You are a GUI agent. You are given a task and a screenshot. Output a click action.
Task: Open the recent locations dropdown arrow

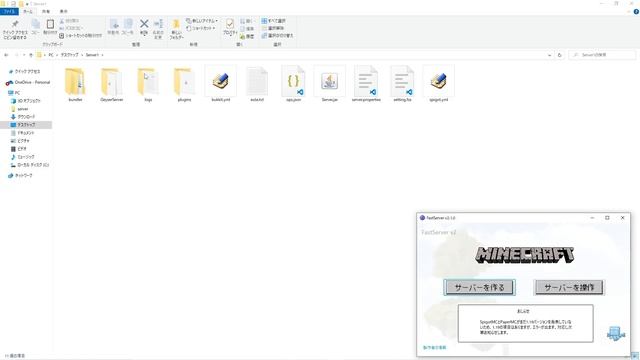pyautogui.click(x=24, y=55)
